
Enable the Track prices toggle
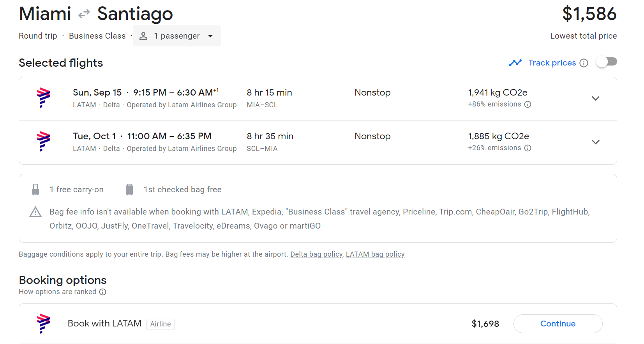pos(607,62)
